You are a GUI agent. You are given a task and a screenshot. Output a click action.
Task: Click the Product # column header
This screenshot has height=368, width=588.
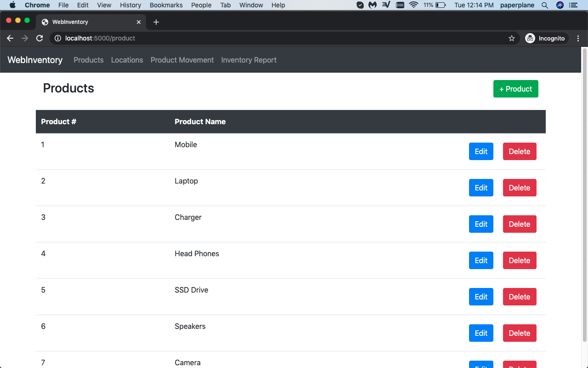click(59, 121)
